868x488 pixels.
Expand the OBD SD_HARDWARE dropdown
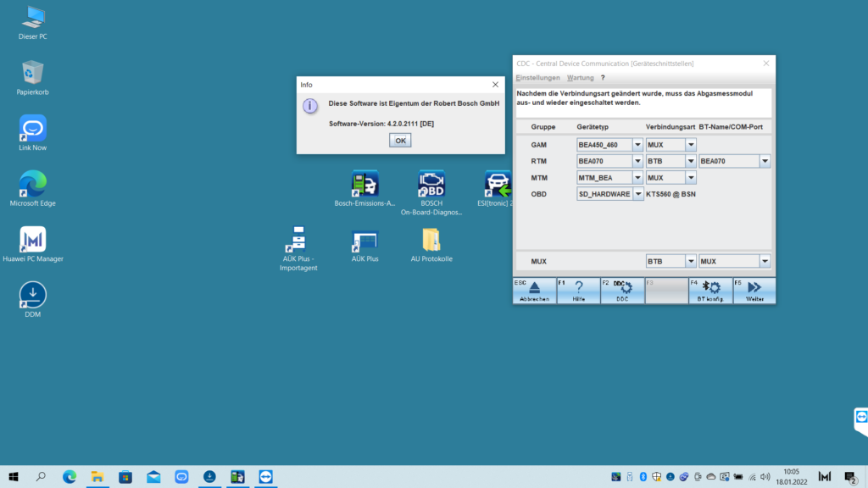[637, 194]
